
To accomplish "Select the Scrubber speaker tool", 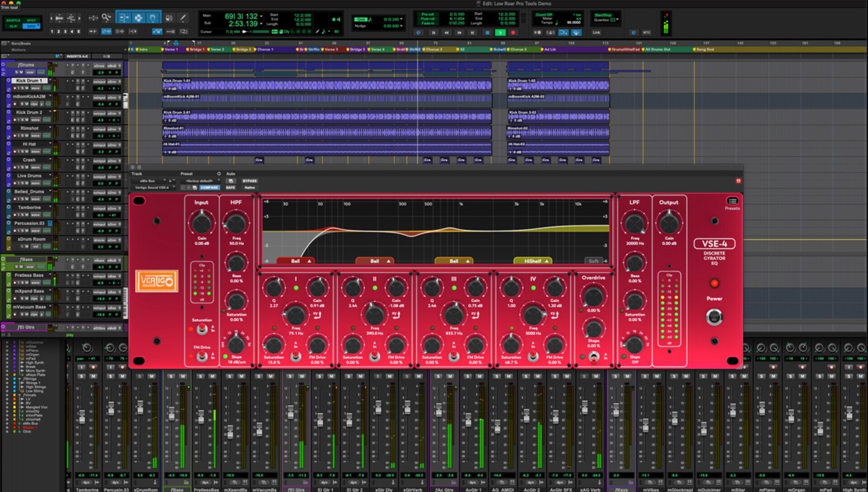I will (169, 18).
